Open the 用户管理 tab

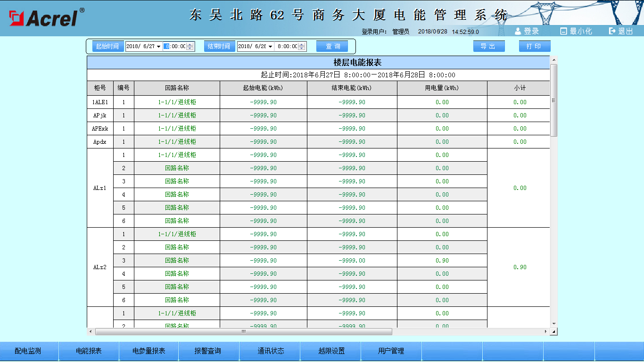click(391, 351)
